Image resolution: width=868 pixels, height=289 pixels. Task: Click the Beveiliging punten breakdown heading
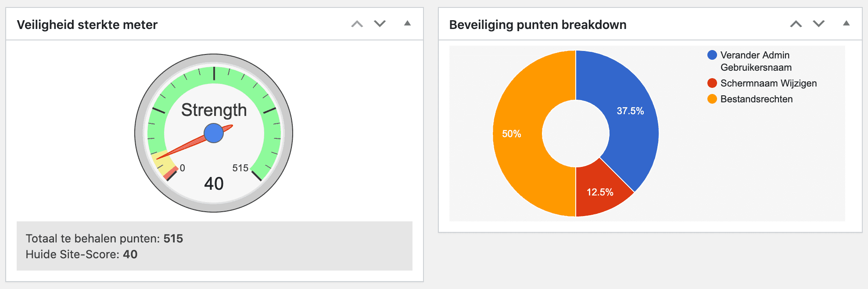point(538,25)
